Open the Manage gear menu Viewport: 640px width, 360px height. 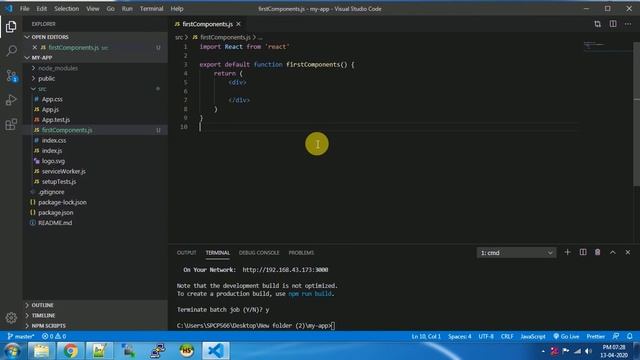pos(11,317)
